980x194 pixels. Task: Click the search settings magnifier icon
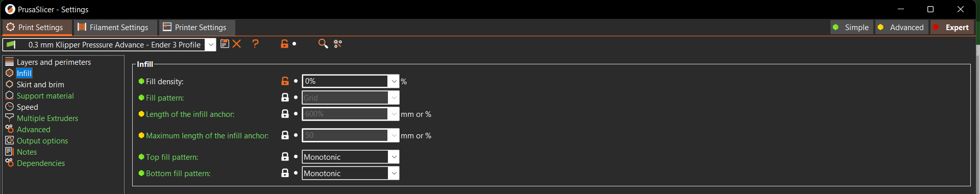pyautogui.click(x=323, y=44)
